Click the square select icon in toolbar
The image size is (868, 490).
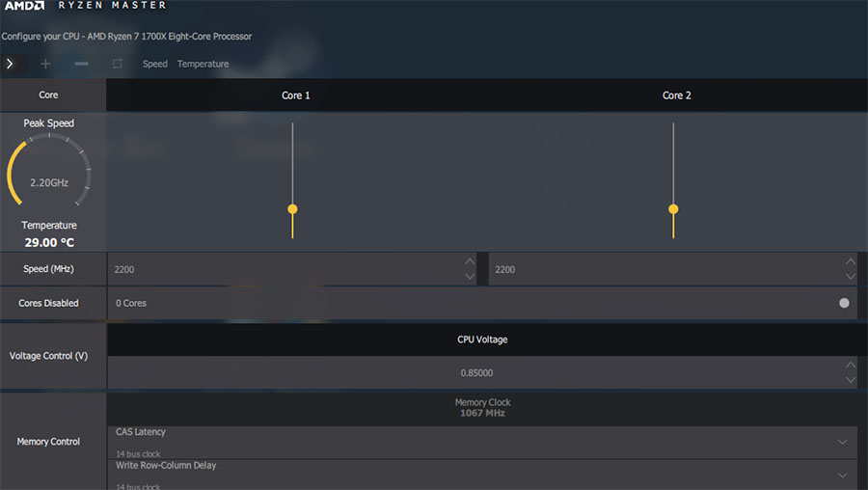pyautogui.click(x=118, y=64)
